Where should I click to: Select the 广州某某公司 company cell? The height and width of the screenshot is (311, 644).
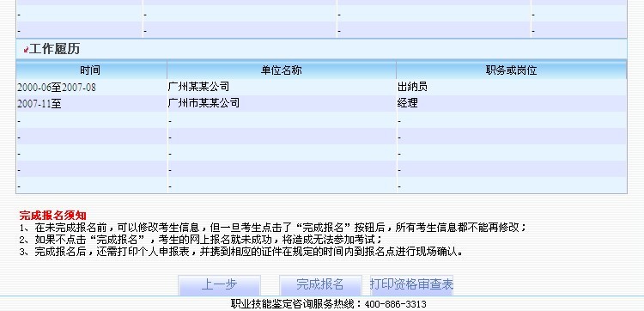(x=199, y=87)
